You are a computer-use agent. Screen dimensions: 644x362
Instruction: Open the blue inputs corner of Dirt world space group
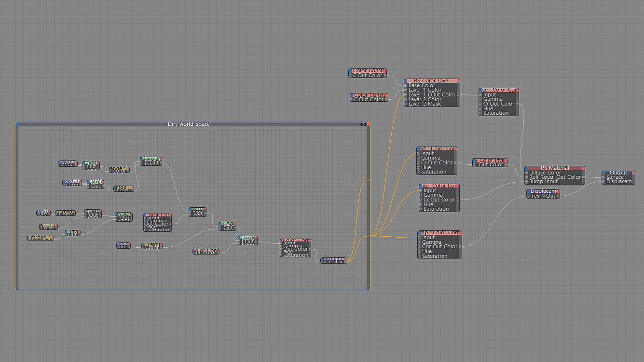click(x=17, y=124)
